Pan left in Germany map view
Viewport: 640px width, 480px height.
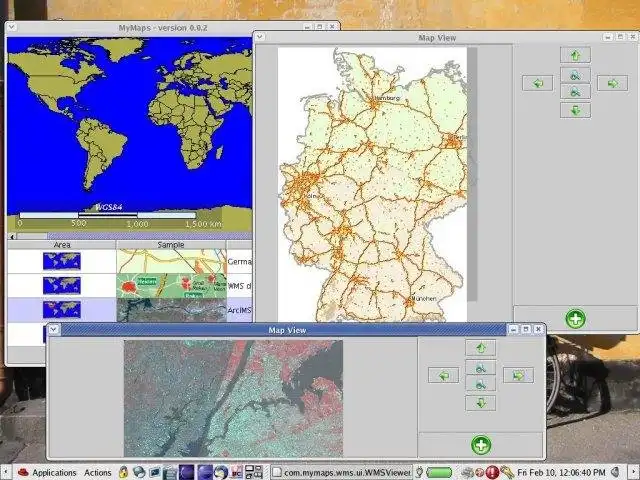tap(536, 83)
